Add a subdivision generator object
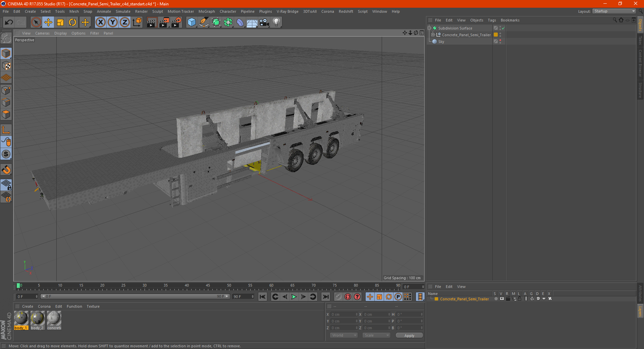Screen dimensions: 644x349 pos(216,22)
